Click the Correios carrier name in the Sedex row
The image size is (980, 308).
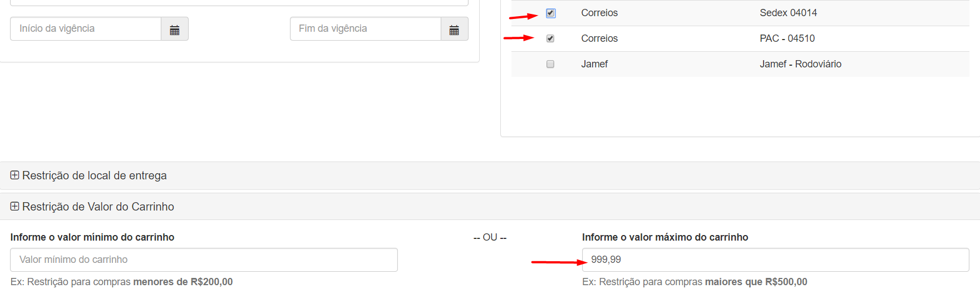coord(599,13)
